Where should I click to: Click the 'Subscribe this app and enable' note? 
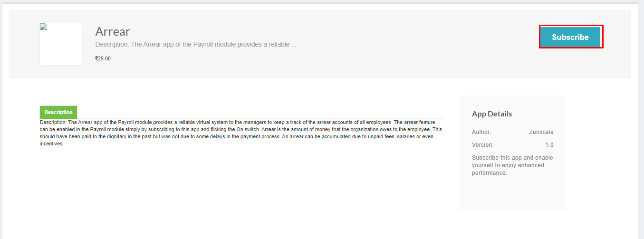[512, 158]
